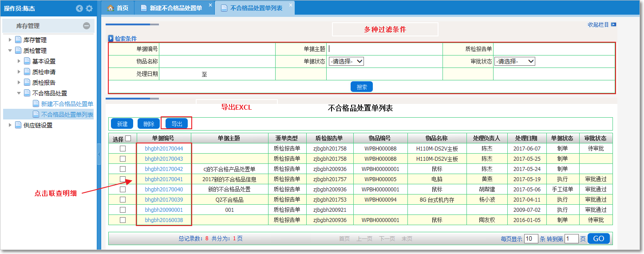
Task: Select the checkbox for bhgbh20170039 row
Action: [x=122, y=200]
